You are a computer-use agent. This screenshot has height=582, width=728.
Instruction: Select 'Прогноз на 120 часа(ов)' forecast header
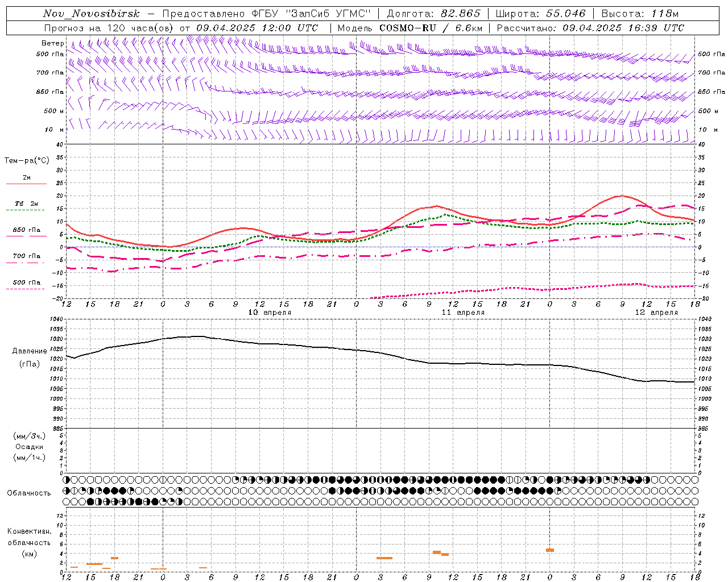(109, 28)
